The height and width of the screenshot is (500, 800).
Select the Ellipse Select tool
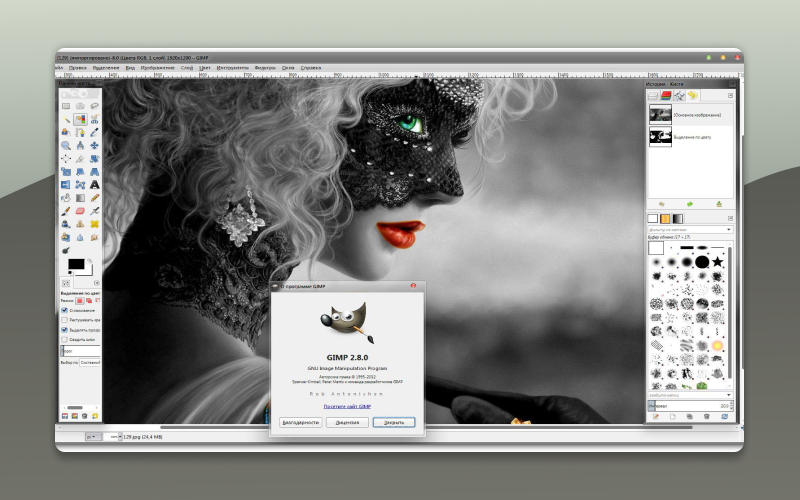pos(80,106)
